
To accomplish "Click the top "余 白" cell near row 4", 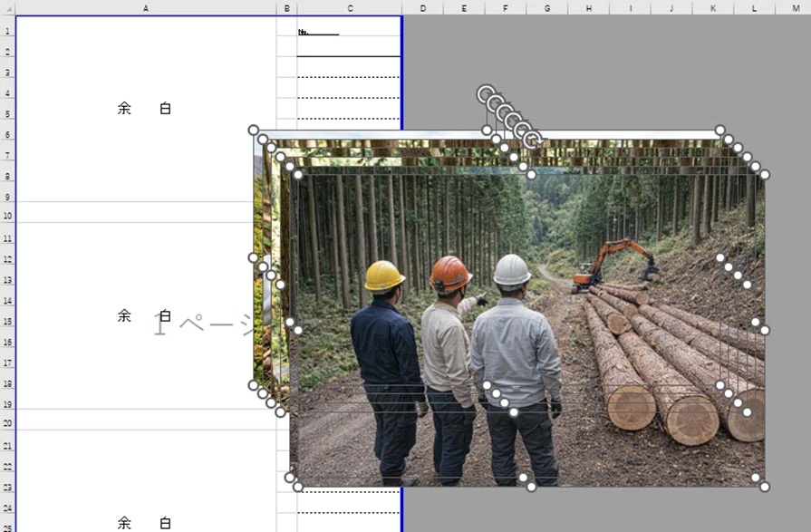I will click(145, 108).
